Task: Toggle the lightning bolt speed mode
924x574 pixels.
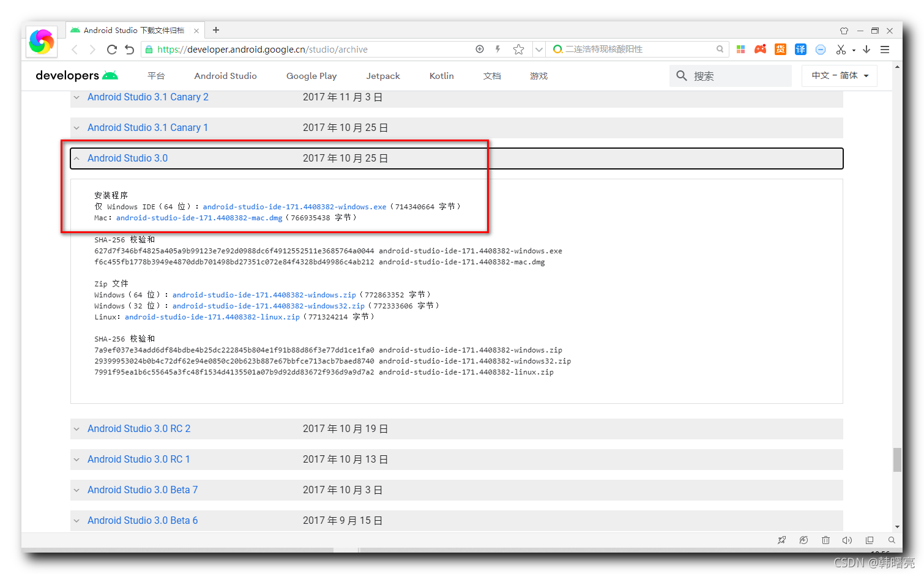Action: click(x=497, y=49)
